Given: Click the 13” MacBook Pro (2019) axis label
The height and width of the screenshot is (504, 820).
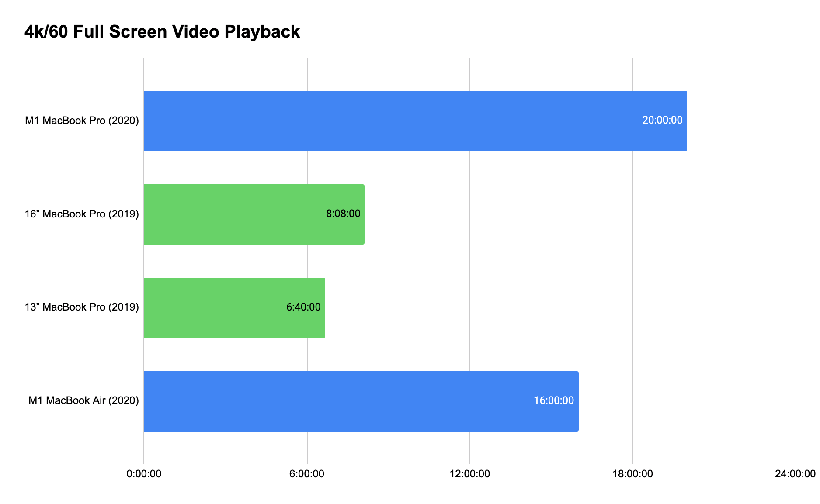Looking at the screenshot, I should (x=82, y=307).
